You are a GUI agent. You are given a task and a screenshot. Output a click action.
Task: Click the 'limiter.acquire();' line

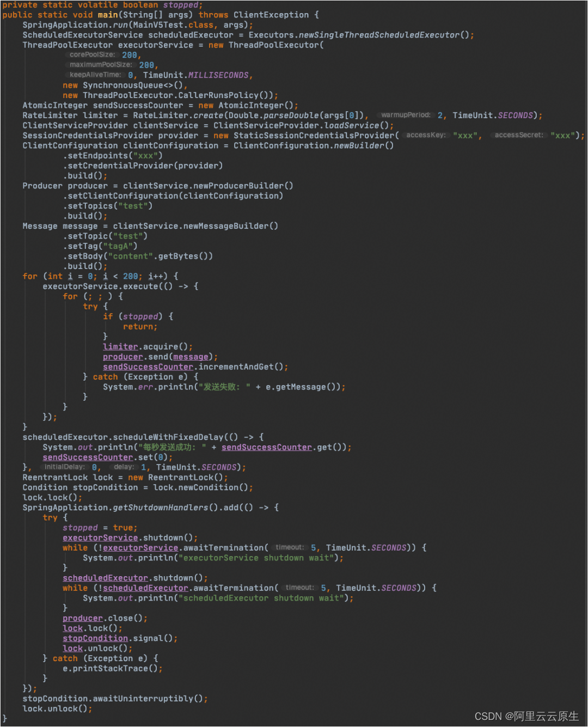[148, 347]
